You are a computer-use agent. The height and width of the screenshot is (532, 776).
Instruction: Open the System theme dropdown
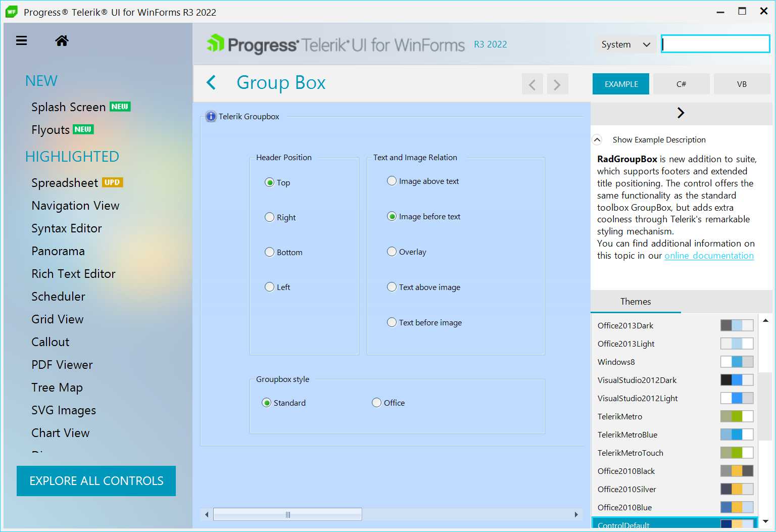(626, 44)
